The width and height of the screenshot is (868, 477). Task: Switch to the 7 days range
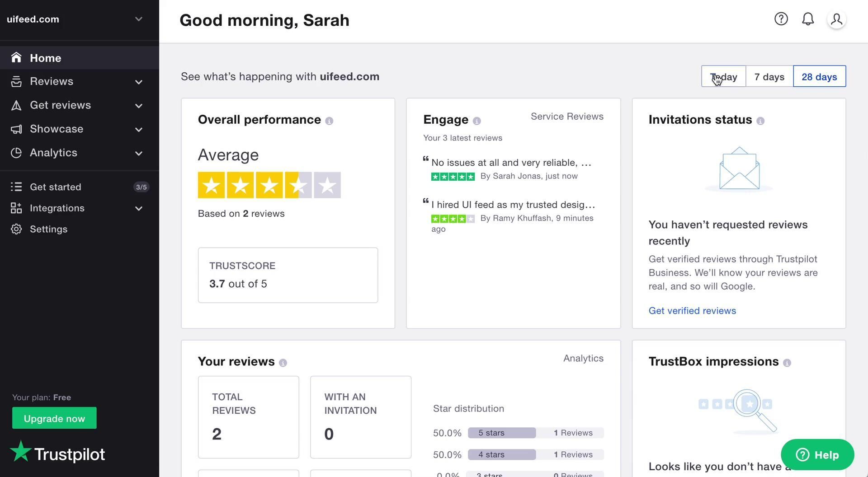click(769, 76)
